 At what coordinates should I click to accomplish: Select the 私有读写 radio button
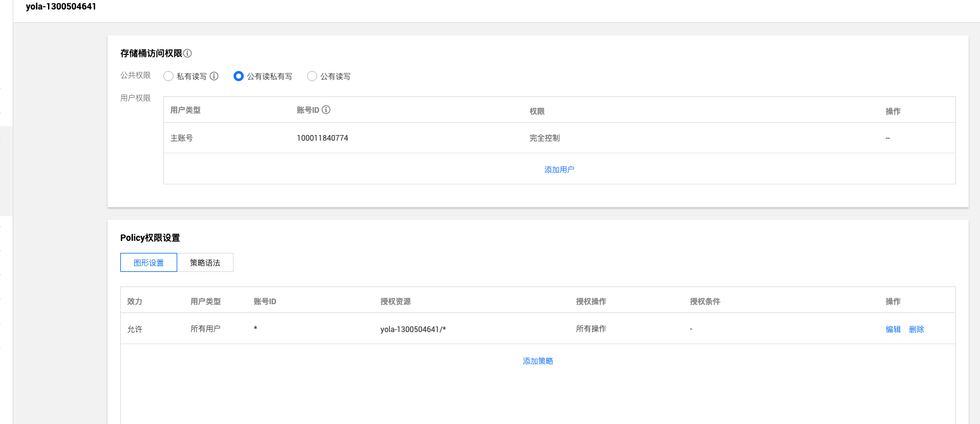tap(168, 76)
